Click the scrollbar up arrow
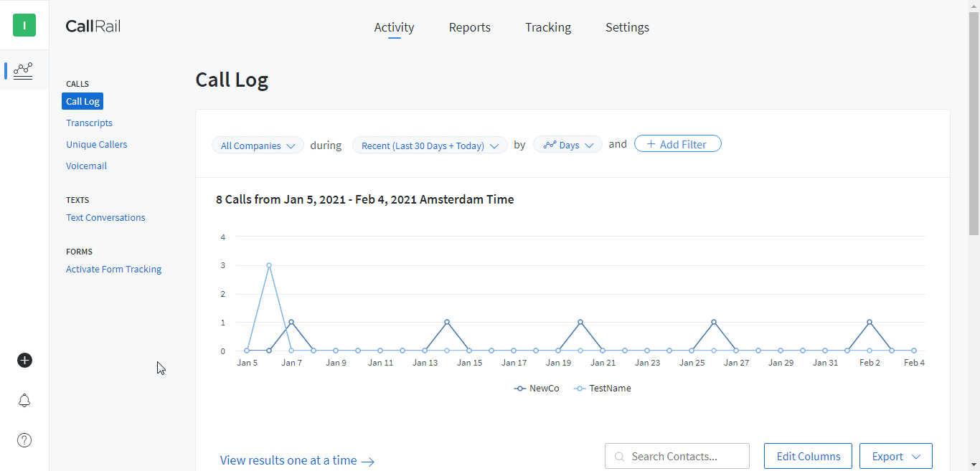The height and width of the screenshot is (471, 980). pyautogui.click(x=974, y=6)
